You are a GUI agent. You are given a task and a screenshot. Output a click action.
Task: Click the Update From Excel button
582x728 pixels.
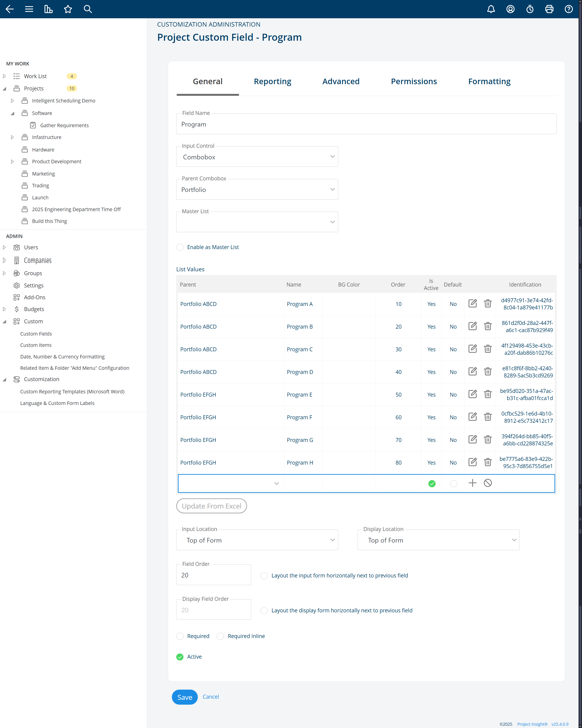coord(211,506)
